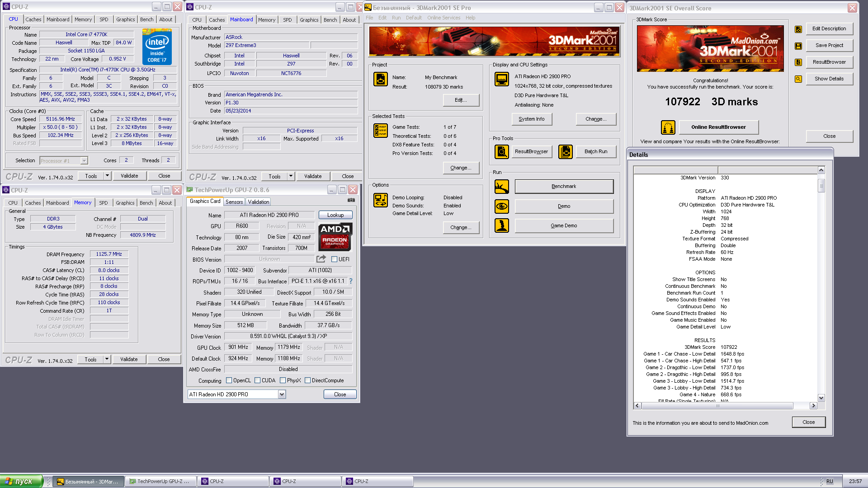Click the ResultBrowser icon in Overall Score window
This screenshot has height=488, width=868.
pyautogui.click(x=798, y=62)
